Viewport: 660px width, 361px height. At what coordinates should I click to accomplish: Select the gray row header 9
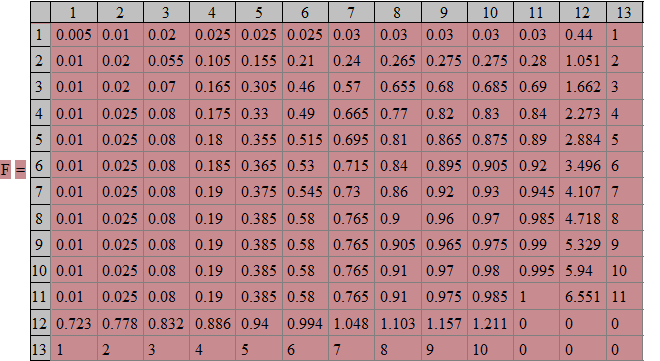(40, 244)
